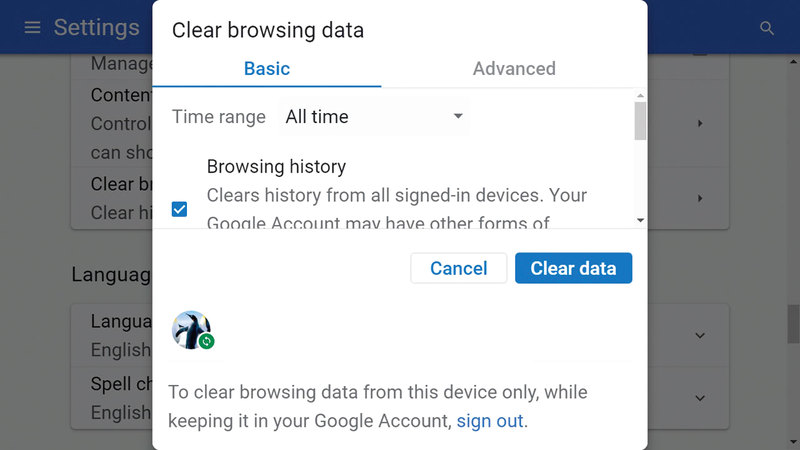Click the penguin profile avatar
The width and height of the screenshot is (800, 450).
(x=190, y=329)
